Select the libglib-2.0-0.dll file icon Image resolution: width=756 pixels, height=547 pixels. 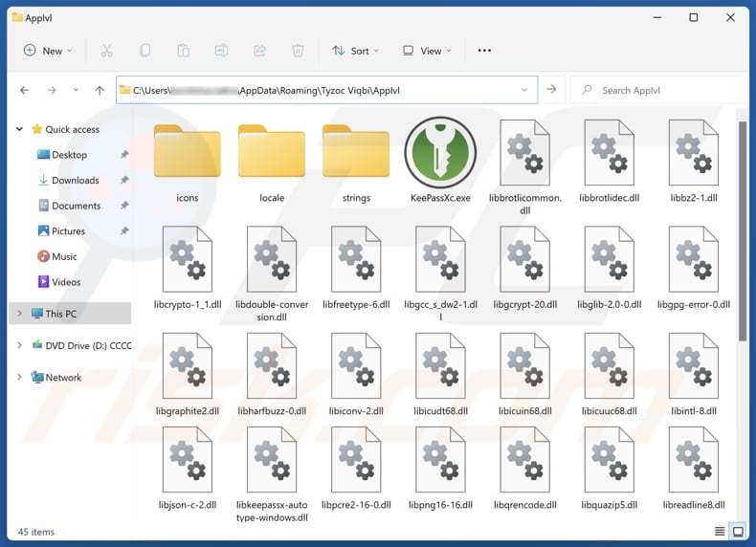pyautogui.click(x=610, y=259)
